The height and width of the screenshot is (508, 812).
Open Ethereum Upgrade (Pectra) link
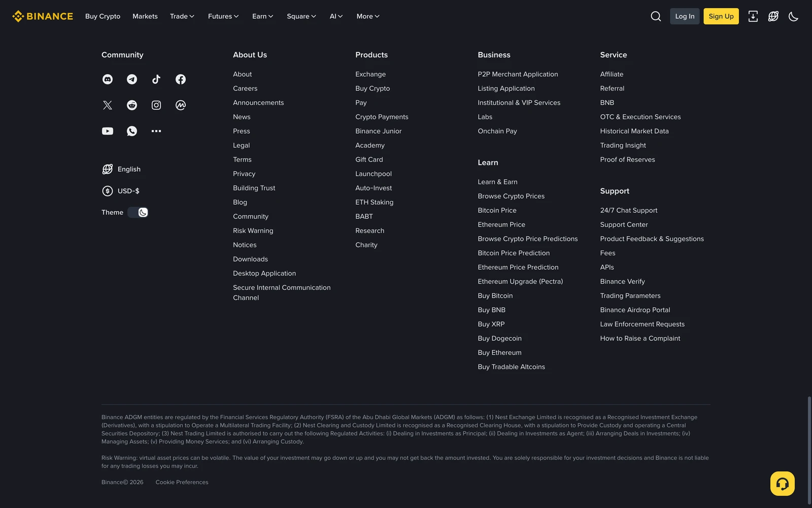pos(520,281)
